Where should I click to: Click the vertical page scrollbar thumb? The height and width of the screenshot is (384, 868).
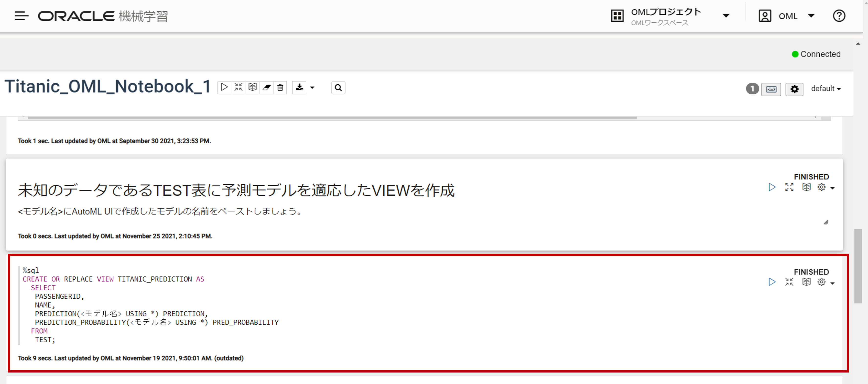coord(858,266)
